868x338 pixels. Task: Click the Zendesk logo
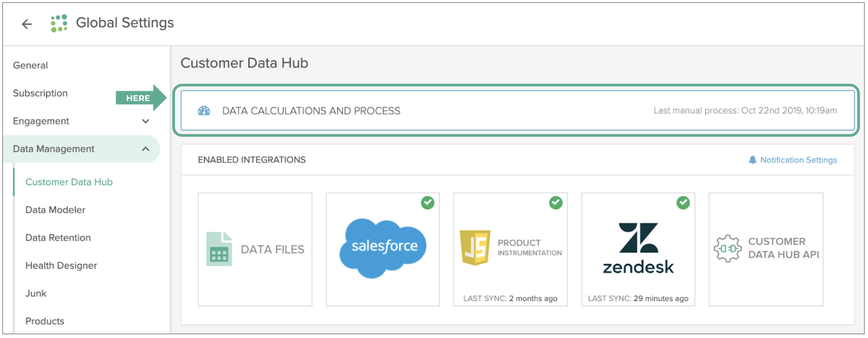638,248
